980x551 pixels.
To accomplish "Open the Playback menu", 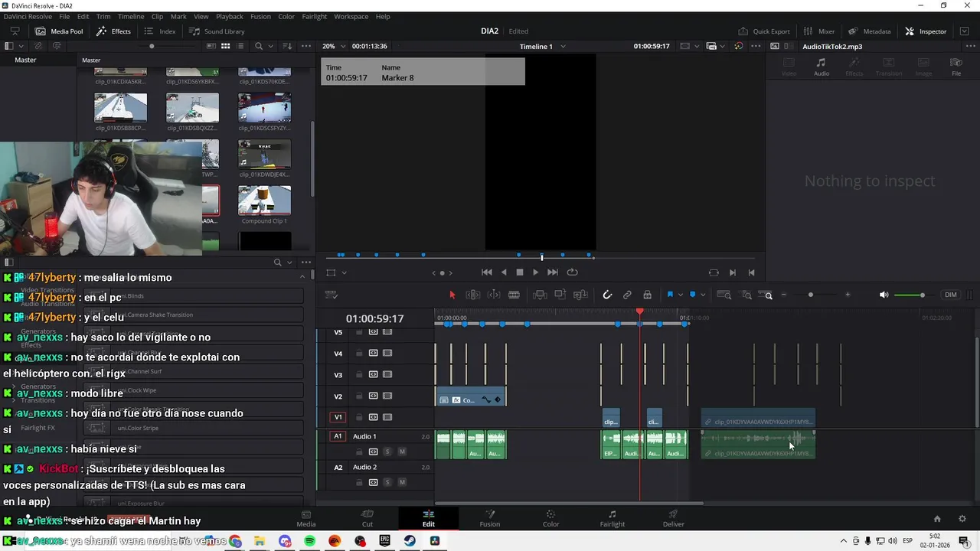I will 230,16.
